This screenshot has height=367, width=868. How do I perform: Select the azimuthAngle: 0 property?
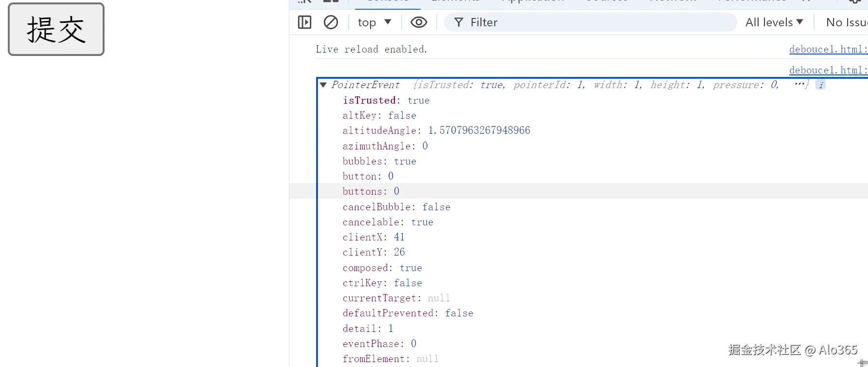click(385, 146)
